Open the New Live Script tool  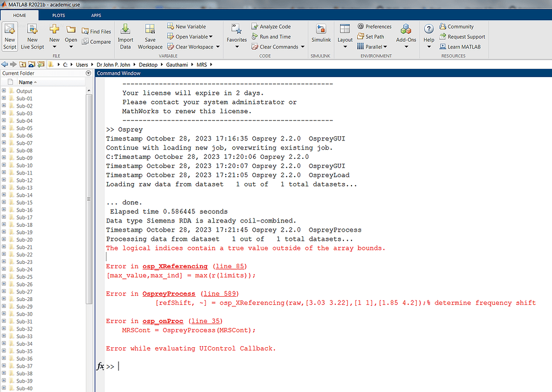click(x=32, y=37)
